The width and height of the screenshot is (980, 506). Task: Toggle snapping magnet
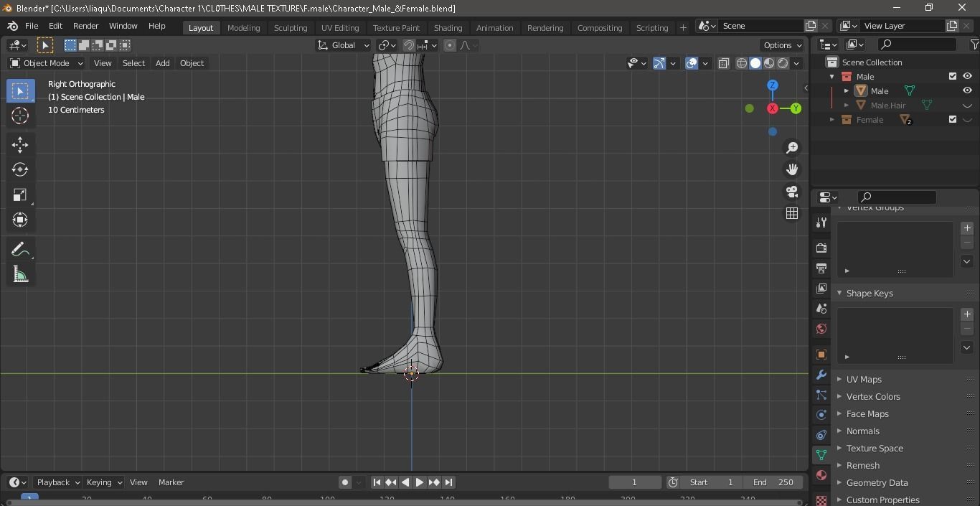point(408,45)
